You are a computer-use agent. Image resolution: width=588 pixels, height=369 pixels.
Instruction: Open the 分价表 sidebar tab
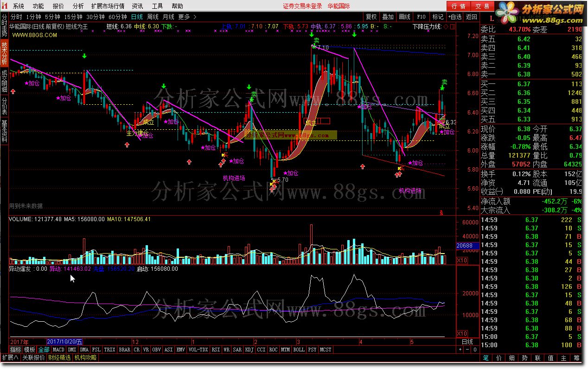point(4,106)
